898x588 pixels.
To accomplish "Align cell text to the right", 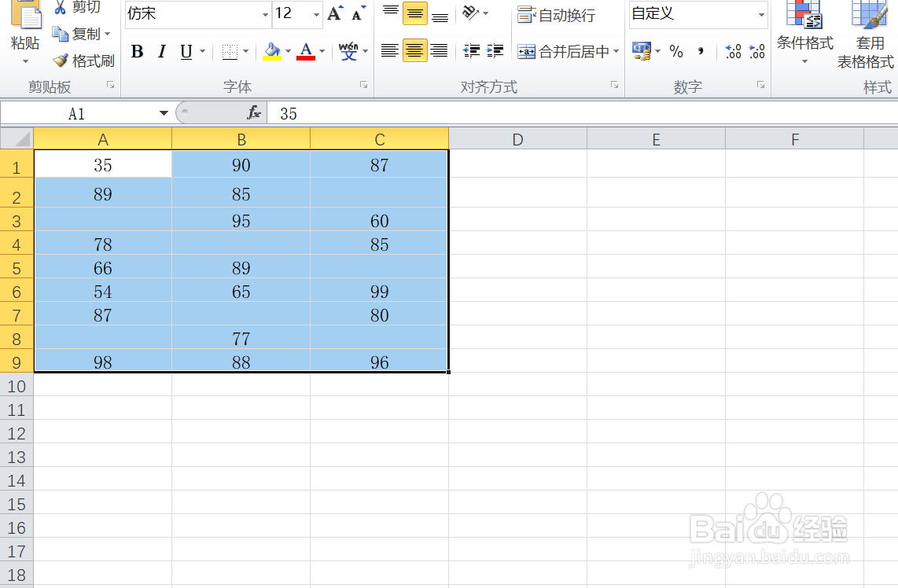I will 440,51.
